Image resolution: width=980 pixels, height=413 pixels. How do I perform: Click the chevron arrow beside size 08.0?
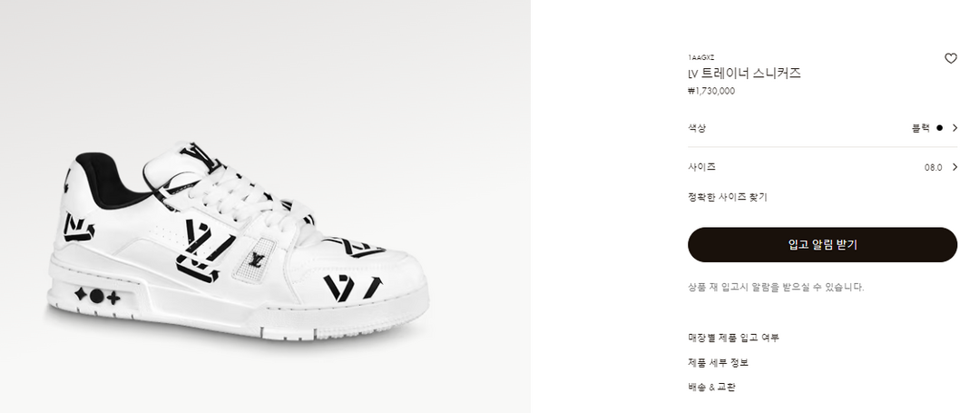[955, 167]
